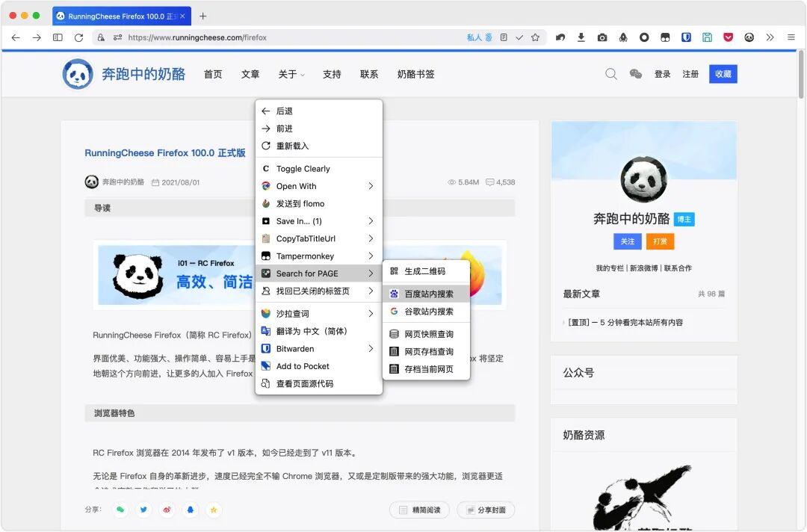The width and height of the screenshot is (807, 532).
Task: Click the site search magnifier icon
Action: tap(611, 74)
